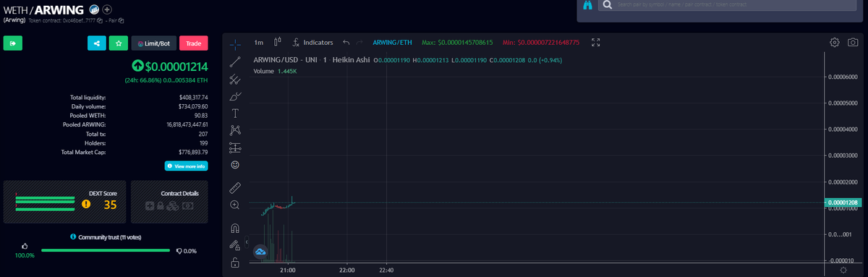This screenshot has height=277, width=868.
Task: Click the green exit arrow button
Action: [x=13, y=43]
